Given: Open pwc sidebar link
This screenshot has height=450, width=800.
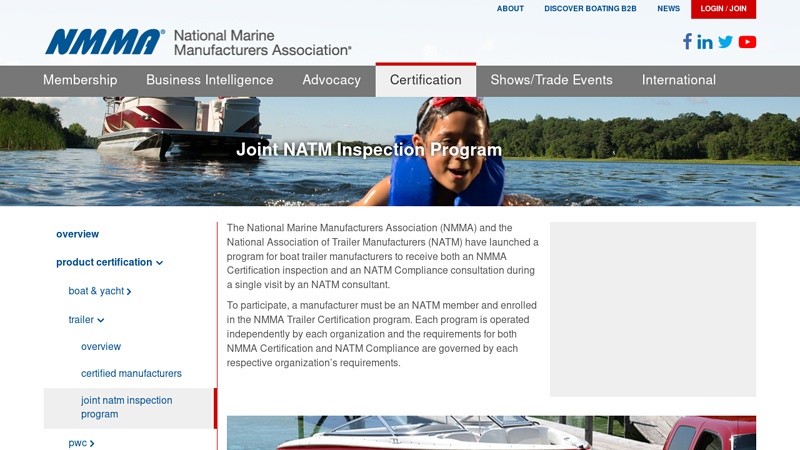Looking at the screenshot, I should tap(78, 443).
